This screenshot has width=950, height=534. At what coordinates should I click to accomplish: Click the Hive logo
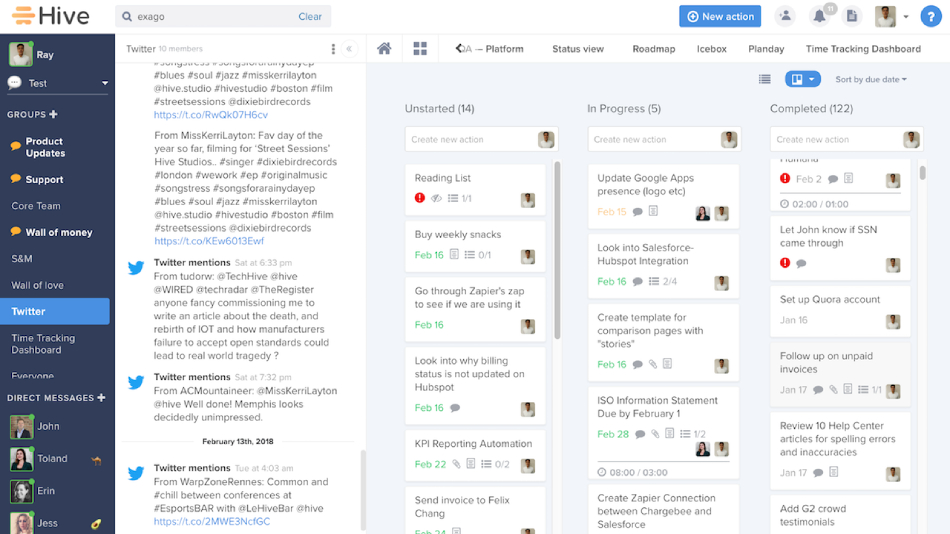pyautogui.click(x=51, y=16)
